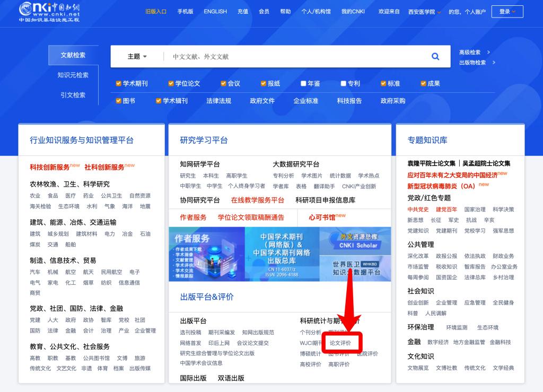543x392 pixels.
Task: Click the 政府文件 database link
Action: (x=262, y=101)
